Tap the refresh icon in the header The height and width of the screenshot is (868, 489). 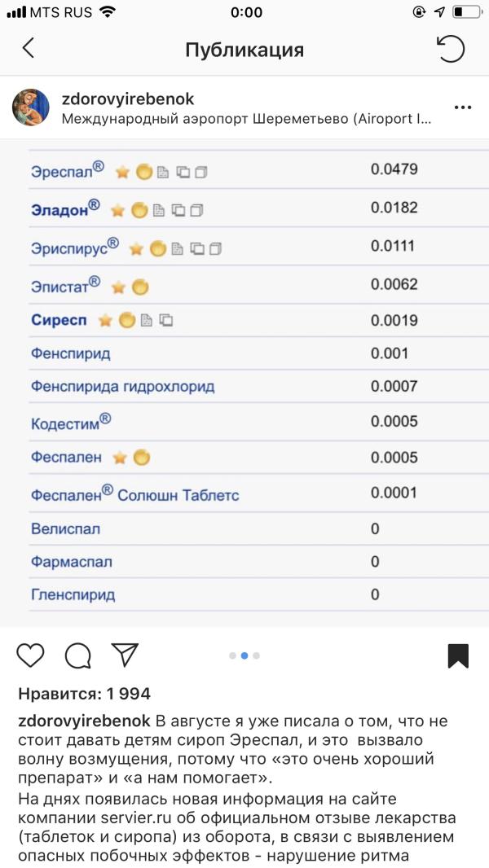tap(451, 49)
